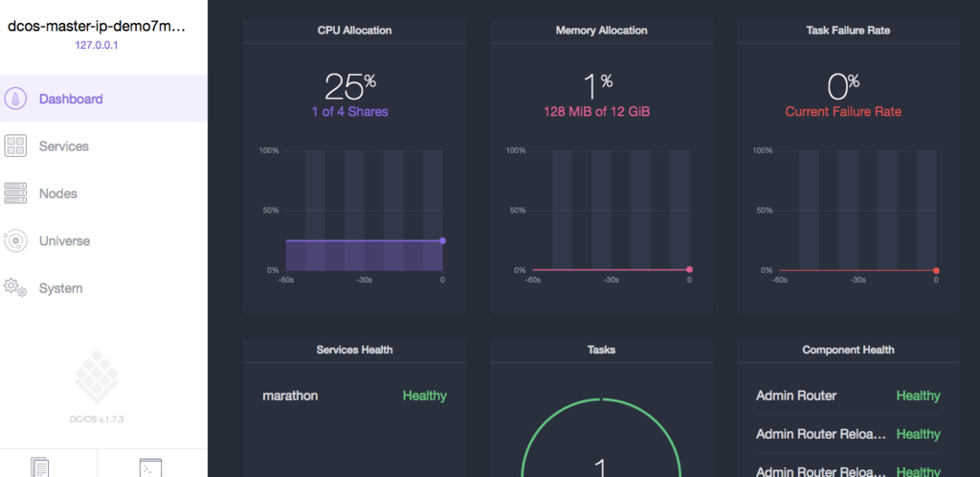Click the DC/OS logo in the sidebar
Screen dimensions: 980x477
tap(97, 375)
